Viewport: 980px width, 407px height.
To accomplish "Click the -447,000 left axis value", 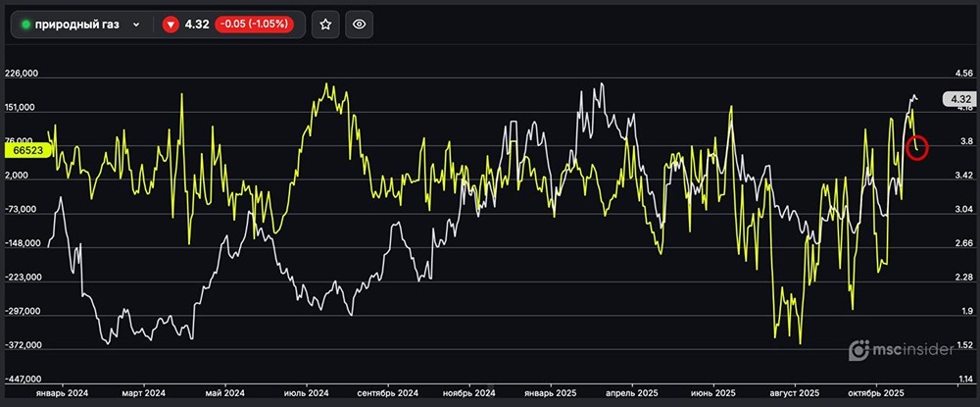I will click(x=22, y=380).
